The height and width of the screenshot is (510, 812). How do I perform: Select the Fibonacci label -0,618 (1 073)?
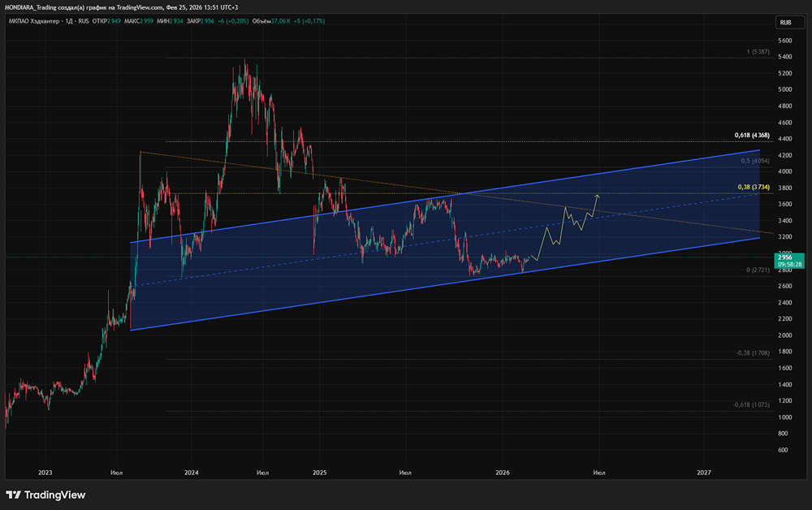coord(751,404)
